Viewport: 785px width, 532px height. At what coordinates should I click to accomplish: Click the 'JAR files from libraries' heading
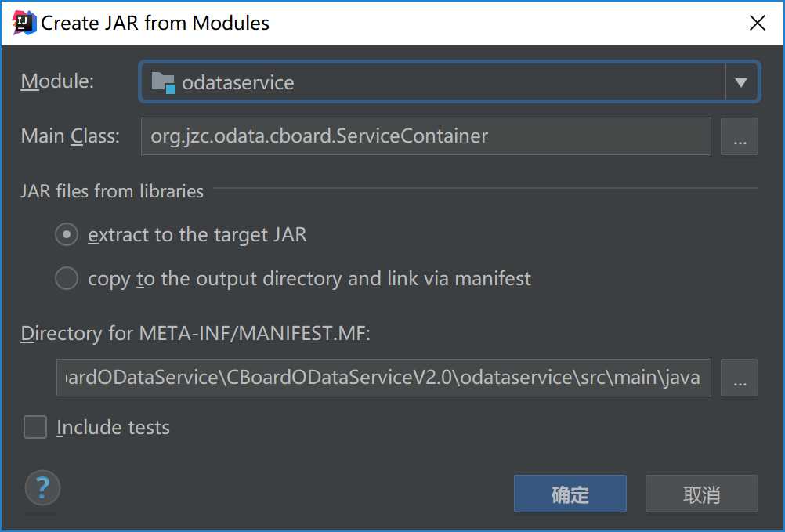[112, 191]
